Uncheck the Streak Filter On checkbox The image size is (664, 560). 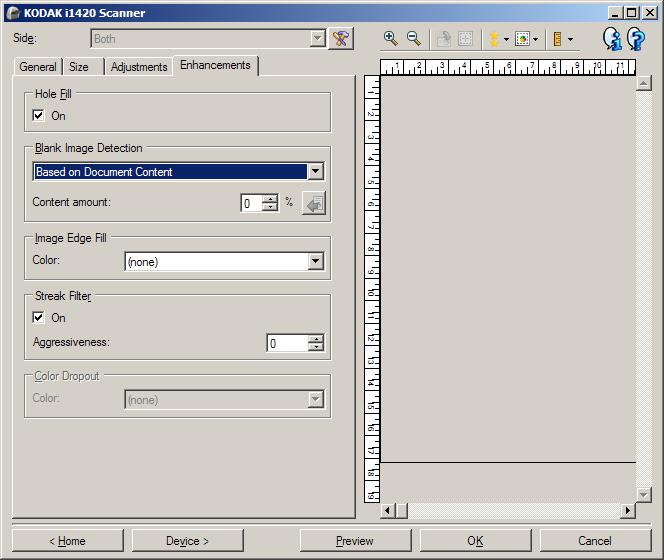coord(38,317)
